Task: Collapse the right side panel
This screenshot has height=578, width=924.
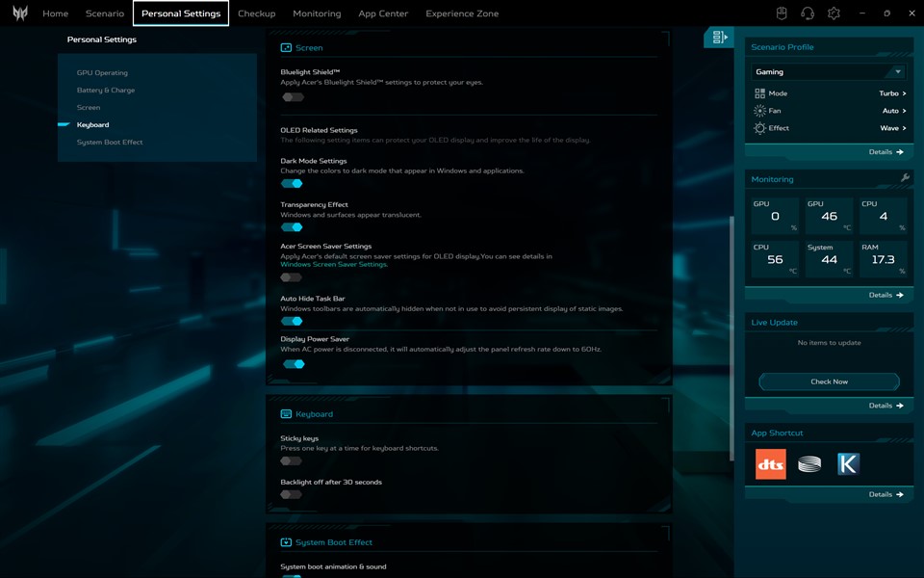Action: point(719,38)
